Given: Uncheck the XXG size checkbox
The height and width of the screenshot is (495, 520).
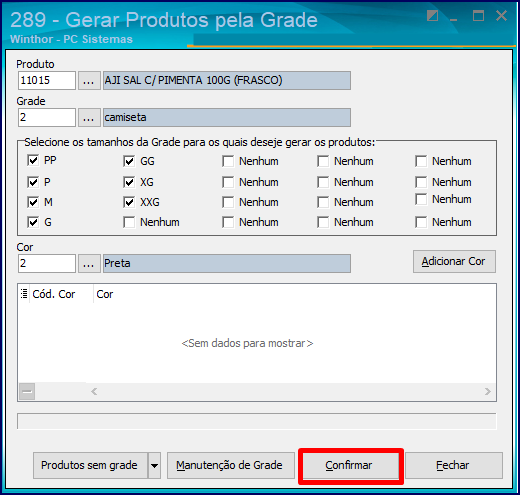Looking at the screenshot, I should 129,202.
